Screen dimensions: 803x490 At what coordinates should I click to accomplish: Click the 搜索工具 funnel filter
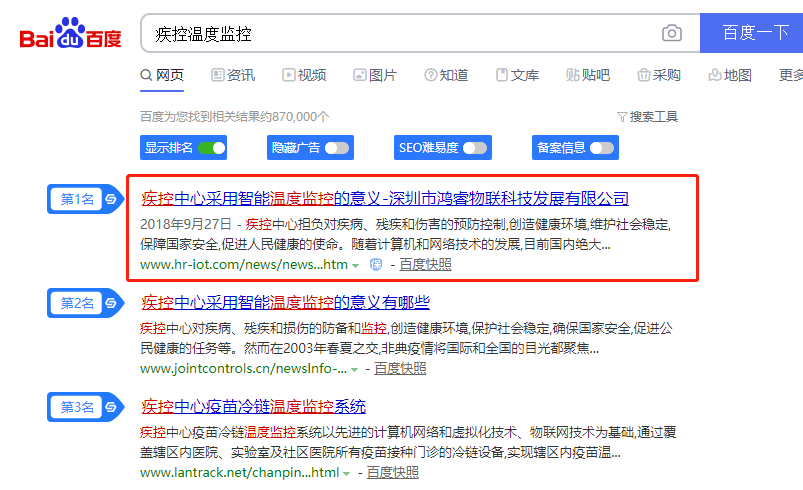pyautogui.click(x=647, y=117)
